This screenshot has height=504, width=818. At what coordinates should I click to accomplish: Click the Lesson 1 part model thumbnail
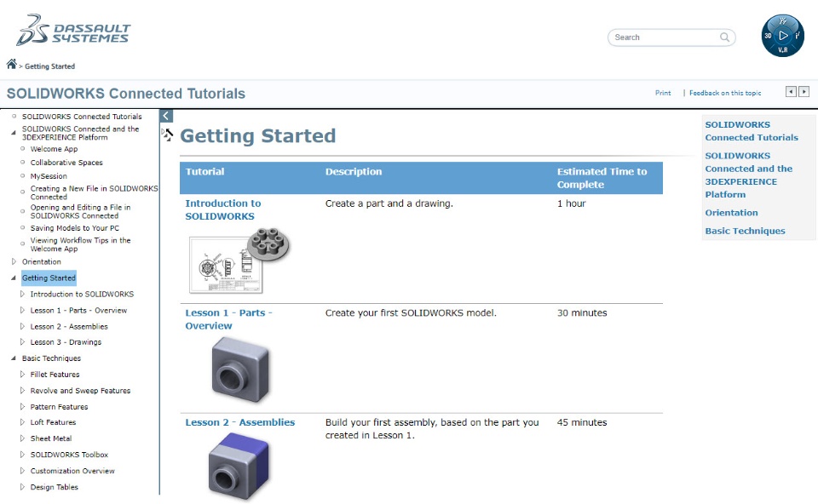point(240,369)
